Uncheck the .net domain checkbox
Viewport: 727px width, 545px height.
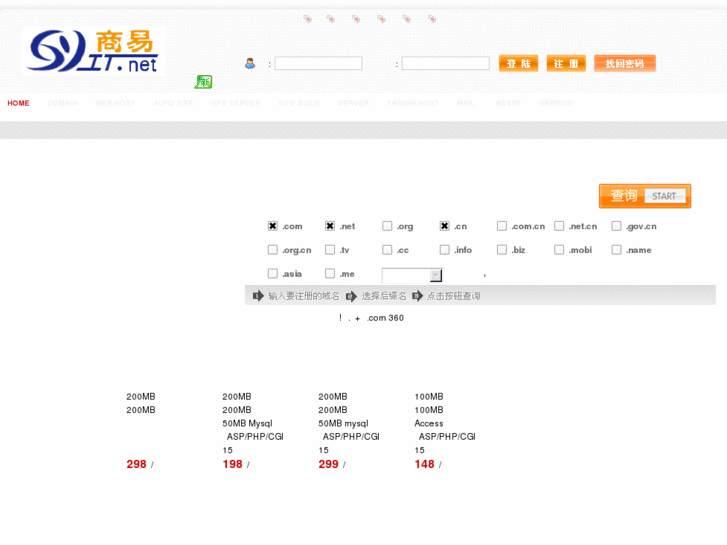[330, 226]
